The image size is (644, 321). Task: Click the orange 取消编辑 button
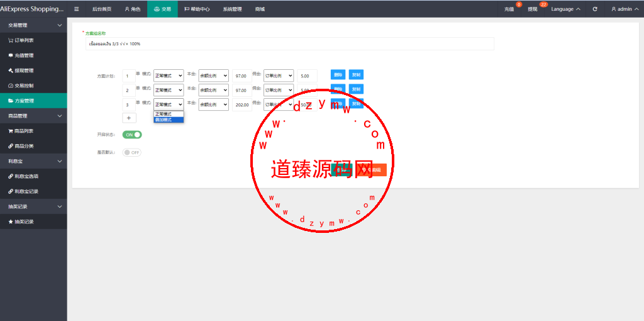(372, 170)
